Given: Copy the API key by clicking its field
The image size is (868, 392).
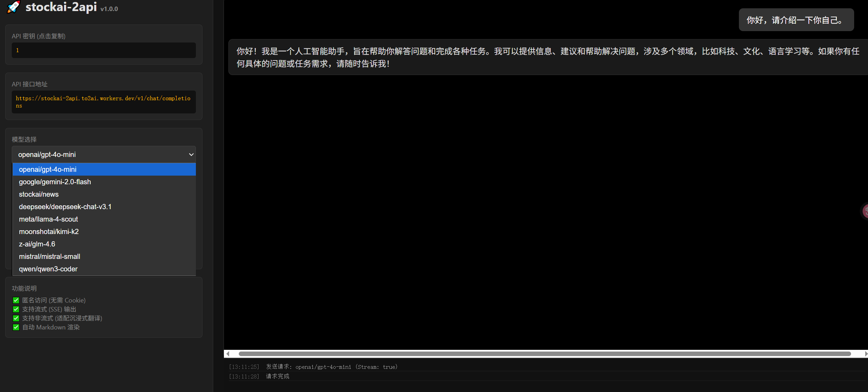Looking at the screenshot, I should tap(103, 50).
